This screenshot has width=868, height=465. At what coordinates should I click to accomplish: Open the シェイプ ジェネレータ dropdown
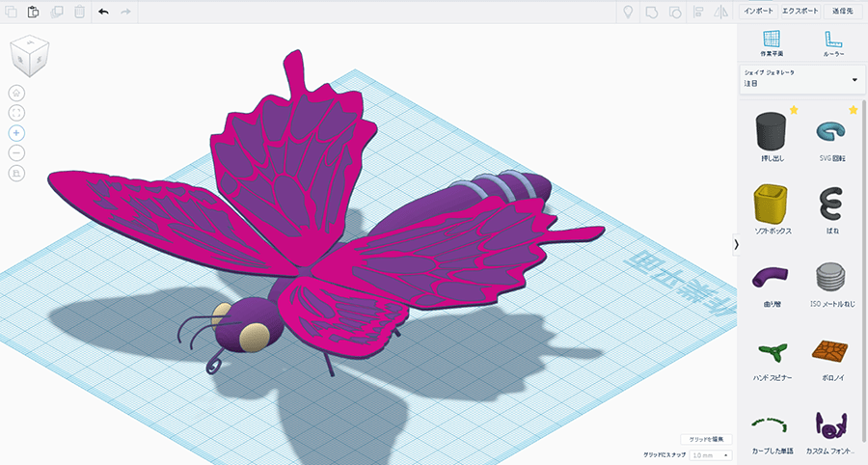tap(801, 78)
